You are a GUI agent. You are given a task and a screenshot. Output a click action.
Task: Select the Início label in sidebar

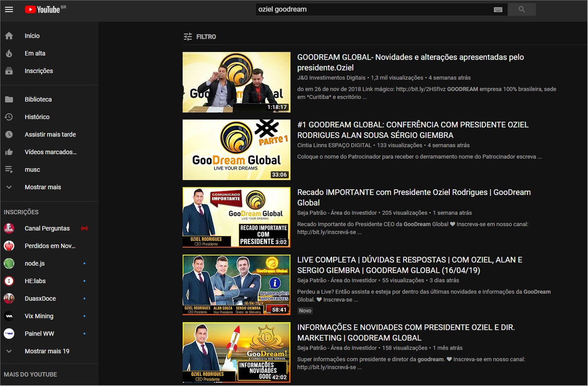[32, 36]
